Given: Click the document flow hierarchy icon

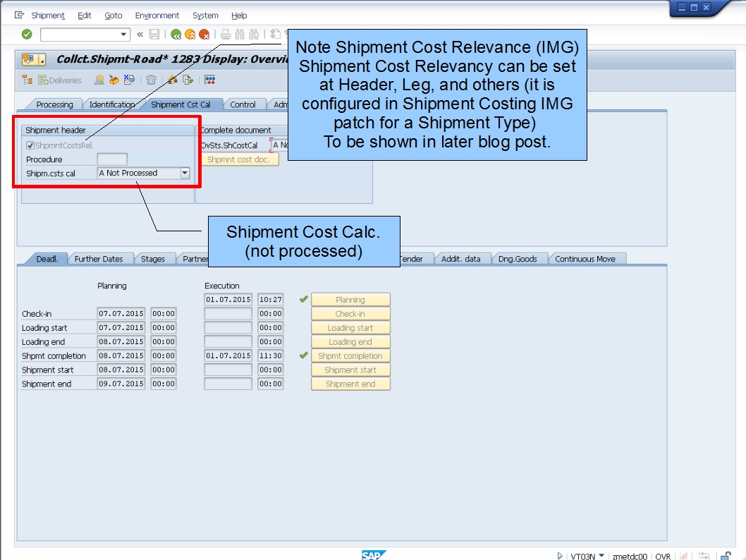Looking at the screenshot, I should click(27, 80).
